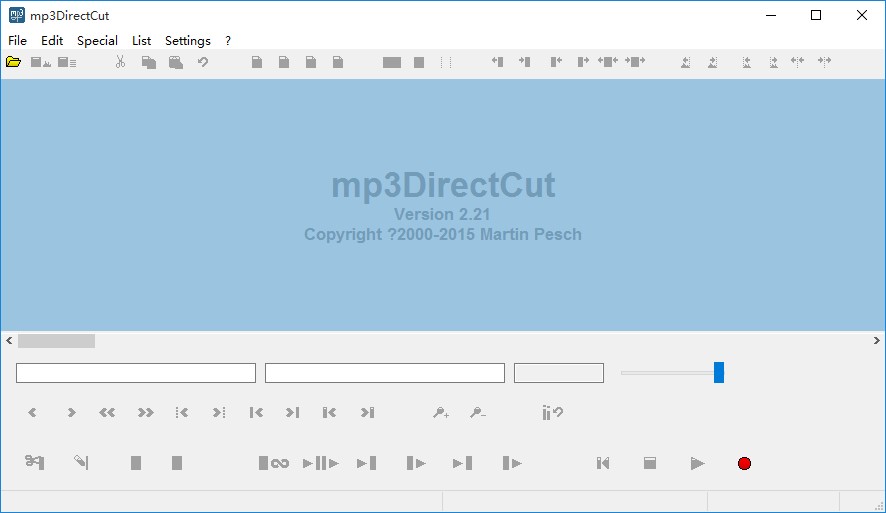This screenshot has height=513, width=886.
Task: Click the double-arrow-right around bar icon
Action: click(x=635, y=62)
